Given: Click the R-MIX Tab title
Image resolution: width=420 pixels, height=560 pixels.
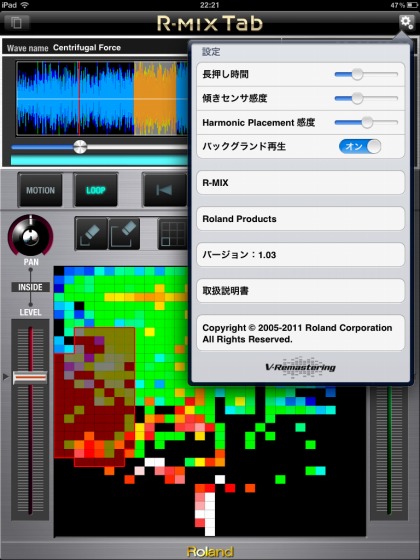Looking at the screenshot, I should point(210,24).
